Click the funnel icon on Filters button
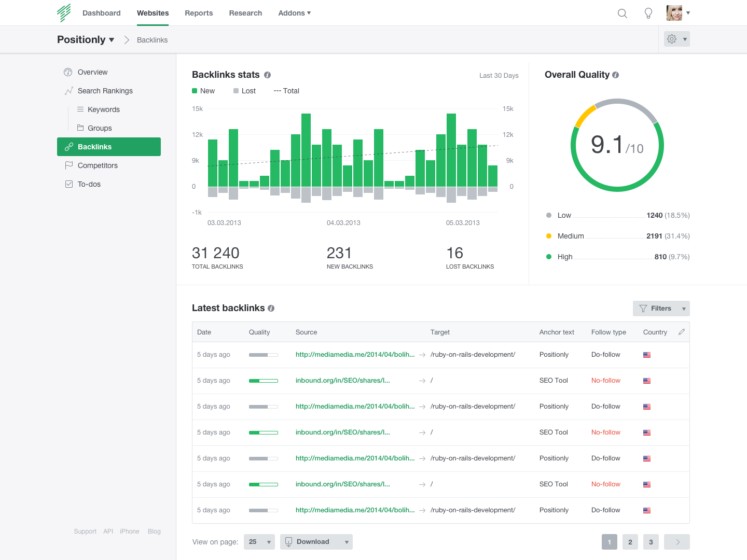 tap(643, 309)
